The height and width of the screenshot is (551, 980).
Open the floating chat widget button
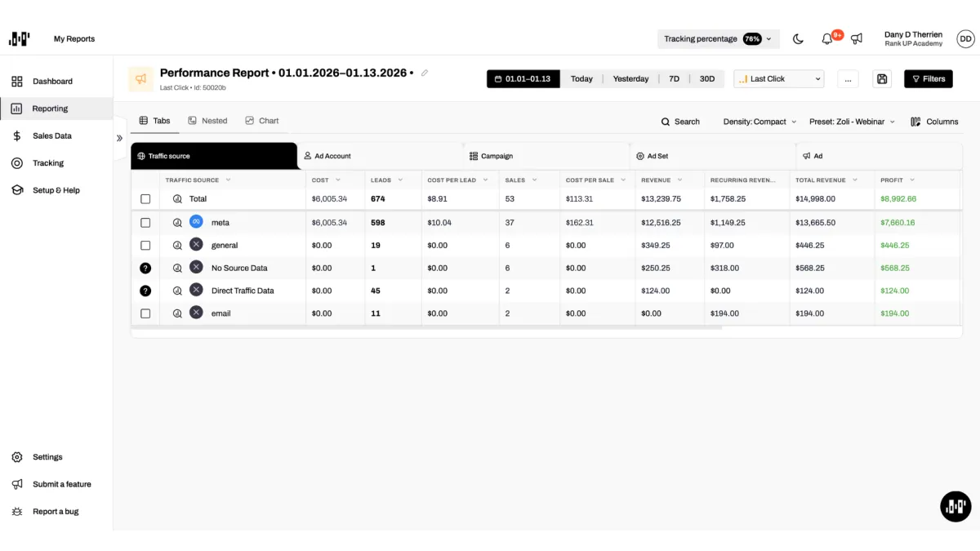(955, 506)
